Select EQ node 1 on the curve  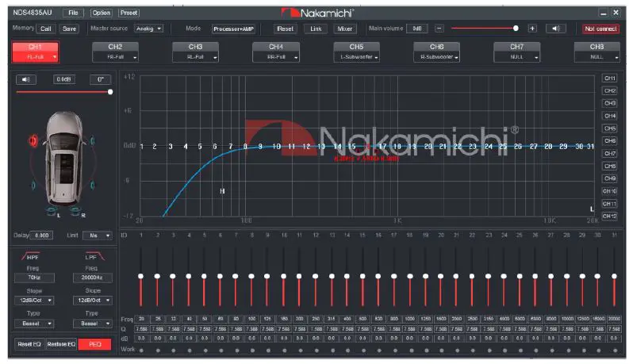click(142, 147)
